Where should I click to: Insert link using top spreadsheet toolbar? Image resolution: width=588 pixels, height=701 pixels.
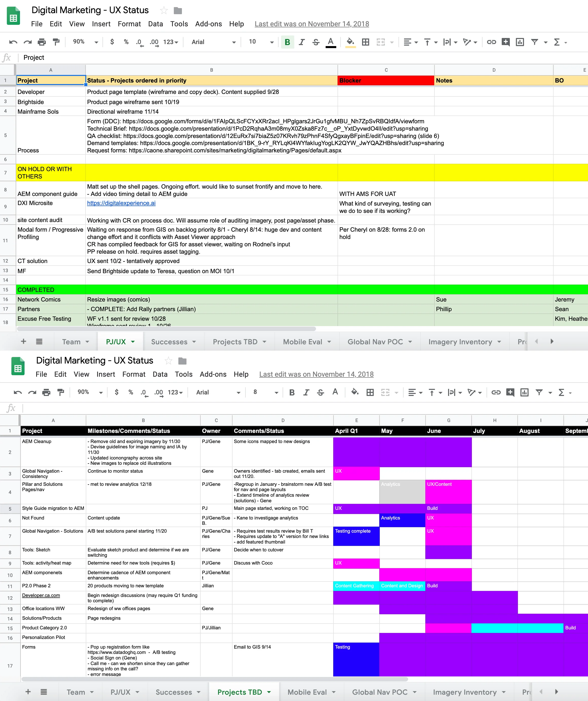(491, 42)
